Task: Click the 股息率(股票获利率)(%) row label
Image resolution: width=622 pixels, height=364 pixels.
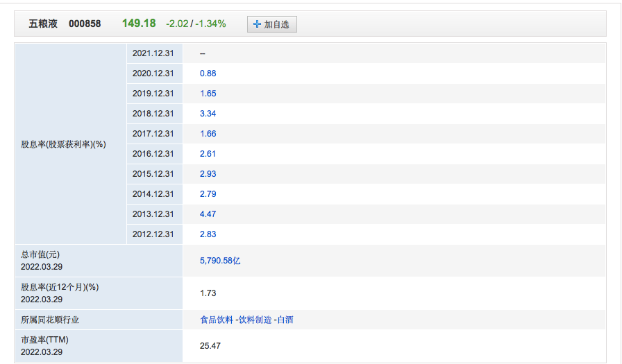Action: click(63, 144)
